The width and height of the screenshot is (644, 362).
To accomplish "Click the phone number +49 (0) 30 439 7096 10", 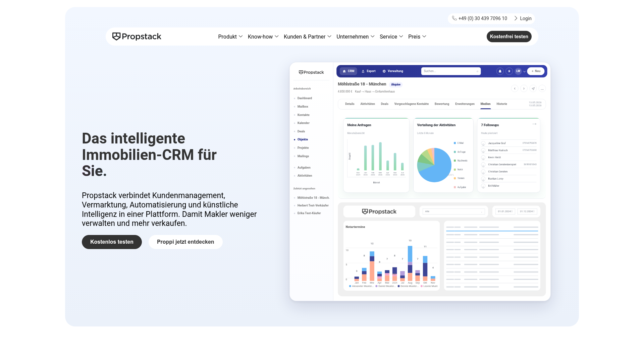I will (x=480, y=18).
